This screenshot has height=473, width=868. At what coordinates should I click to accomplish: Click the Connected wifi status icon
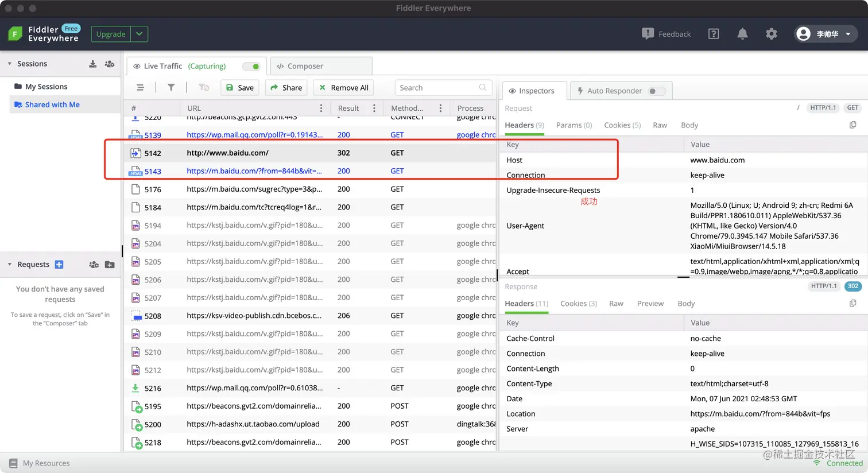click(817, 463)
